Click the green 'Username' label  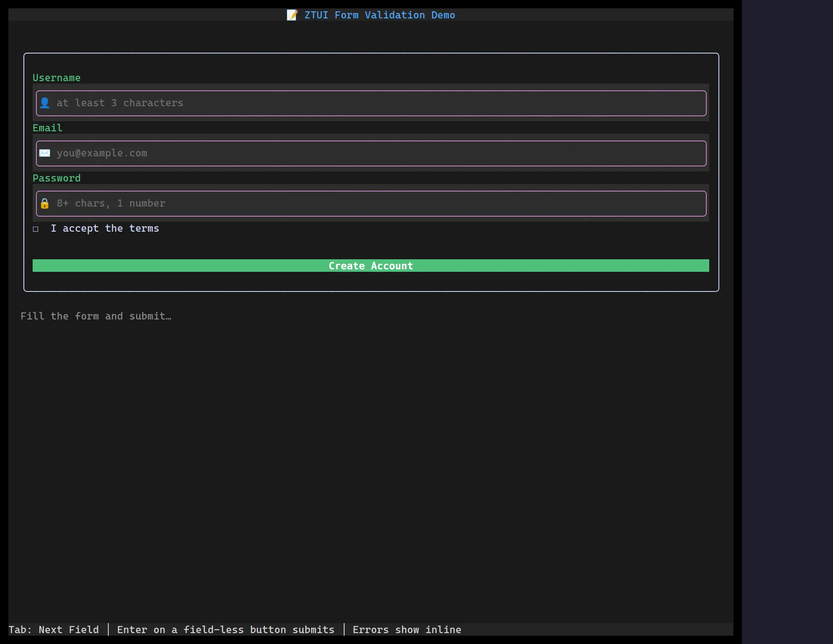click(x=56, y=78)
